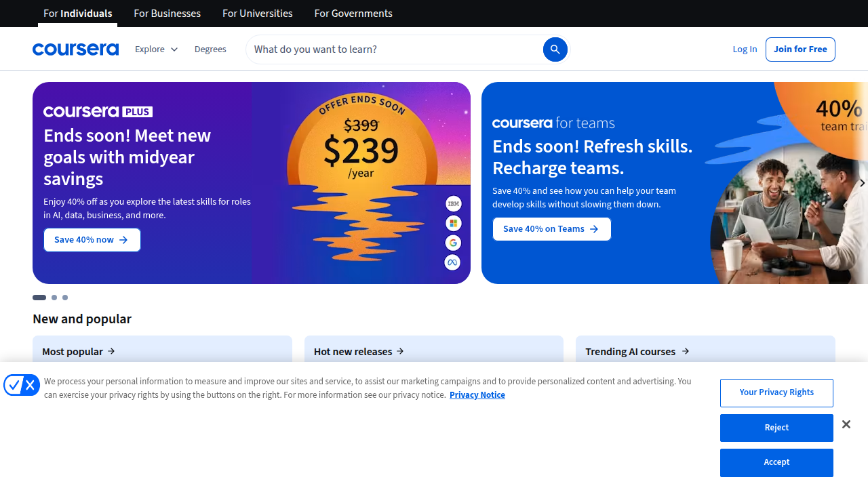Click the Log In link
The image size is (868, 488).
745,49
